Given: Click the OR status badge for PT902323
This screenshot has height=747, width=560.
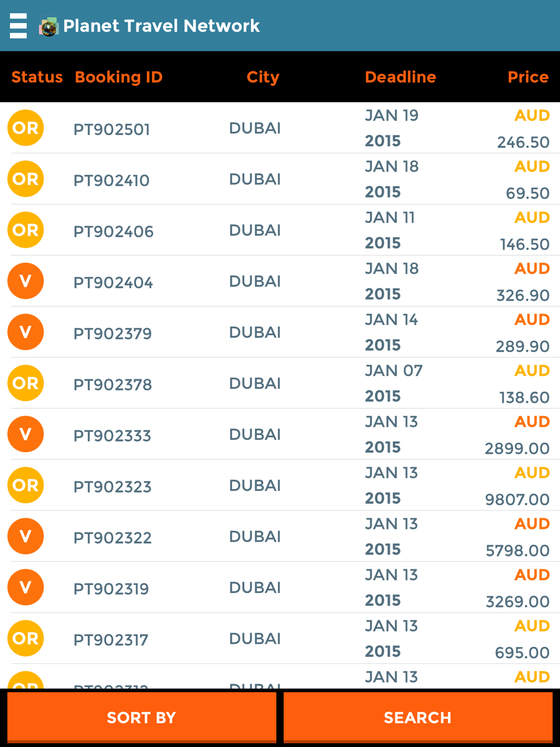Looking at the screenshot, I should pos(26,485).
